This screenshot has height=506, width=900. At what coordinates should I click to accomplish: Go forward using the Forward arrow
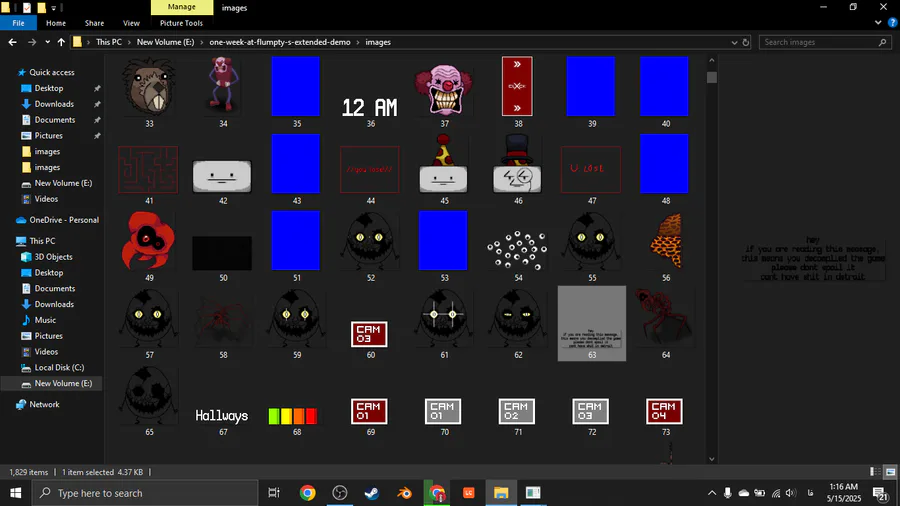(x=32, y=42)
